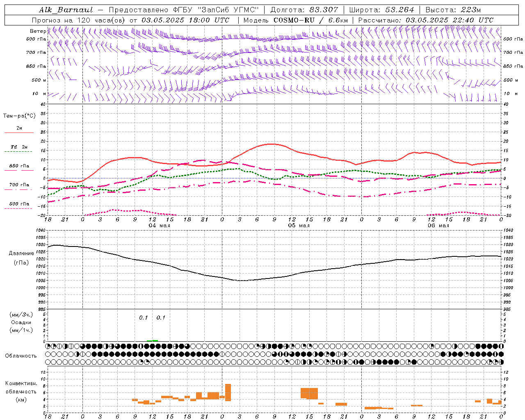Select the Осадки precipitation label
The height and width of the screenshot is (420, 525).
(21, 322)
